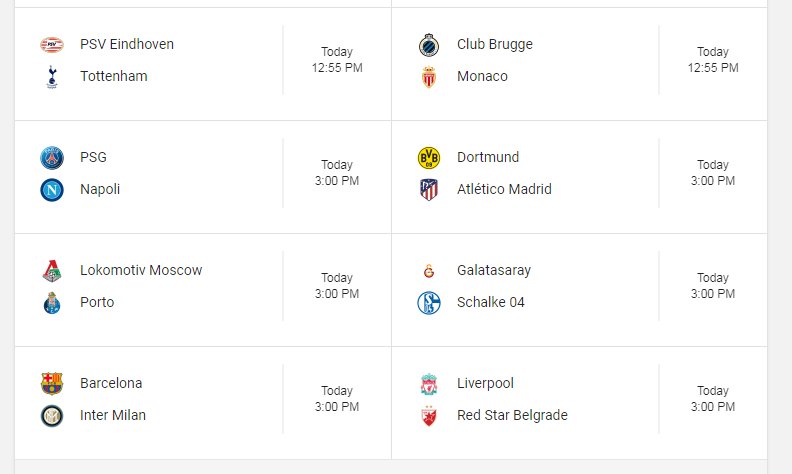Click the Napoli N badge
This screenshot has height=474, width=792.
point(52,190)
